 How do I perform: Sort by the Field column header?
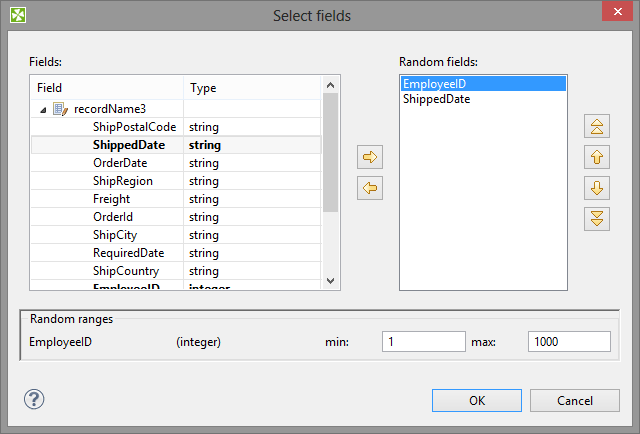[108, 88]
